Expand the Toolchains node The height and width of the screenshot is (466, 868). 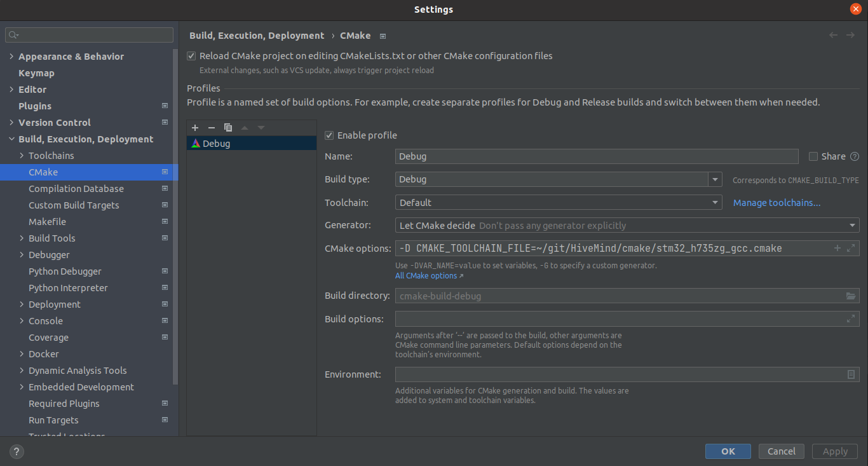pyautogui.click(x=22, y=155)
